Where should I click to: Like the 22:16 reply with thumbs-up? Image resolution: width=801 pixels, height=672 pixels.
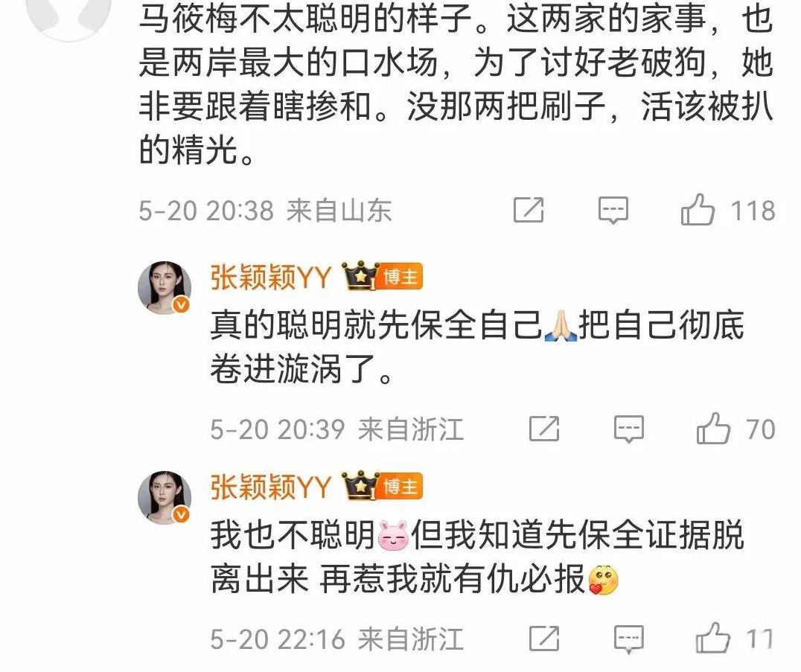pyautogui.click(x=713, y=639)
